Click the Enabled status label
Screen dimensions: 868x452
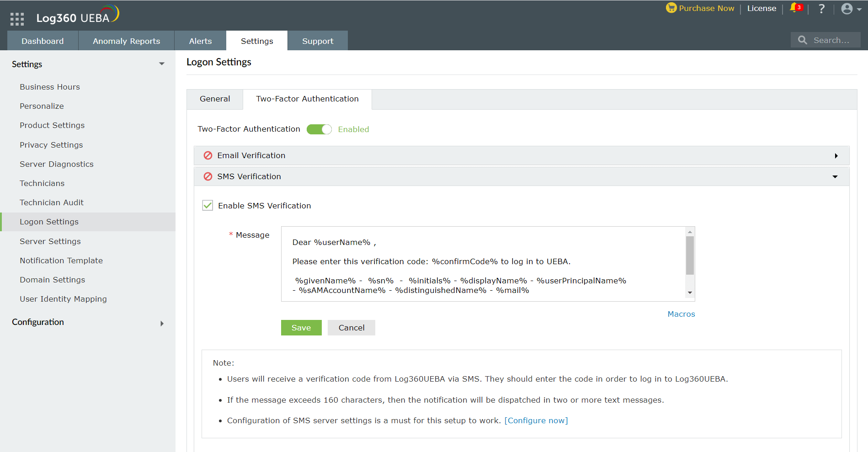point(353,129)
